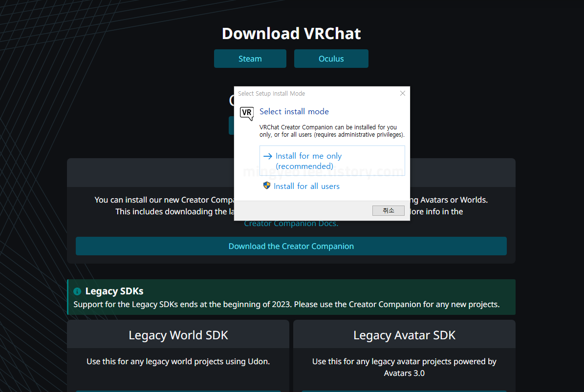Cancel the setup with the 취소 button
The height and width of the screenshot is (392, 584).
(x=389, y=210)
